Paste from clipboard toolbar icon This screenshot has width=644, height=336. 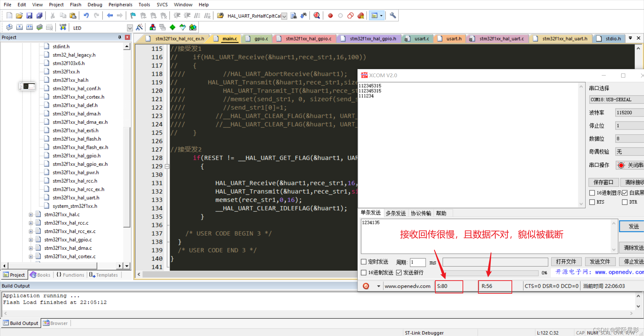pos(73,15)
